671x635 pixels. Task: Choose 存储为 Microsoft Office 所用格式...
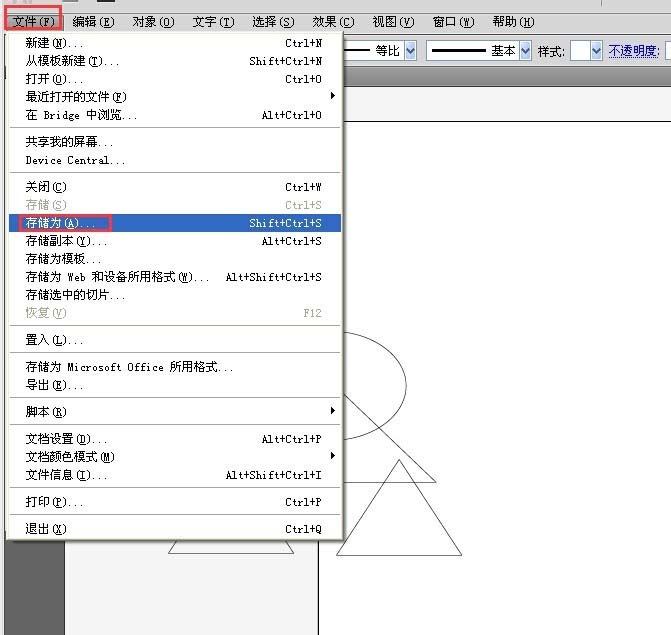click(175, 367)
